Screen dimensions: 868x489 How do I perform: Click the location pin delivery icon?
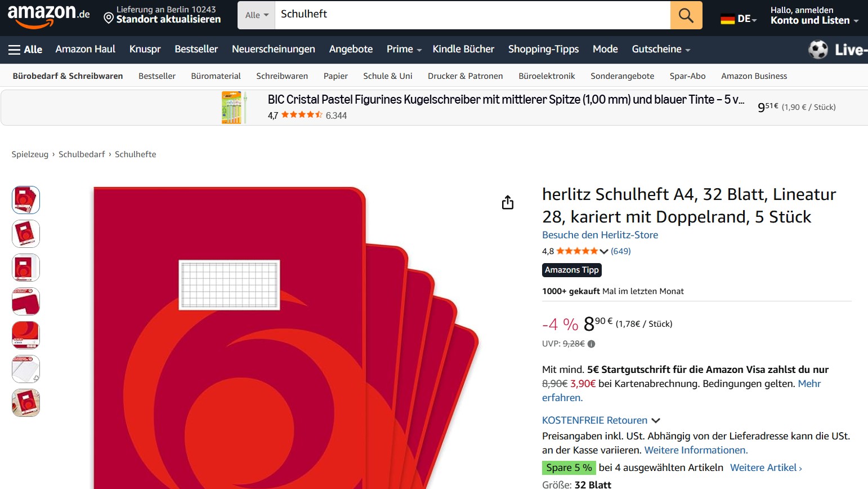pos(109,19)
